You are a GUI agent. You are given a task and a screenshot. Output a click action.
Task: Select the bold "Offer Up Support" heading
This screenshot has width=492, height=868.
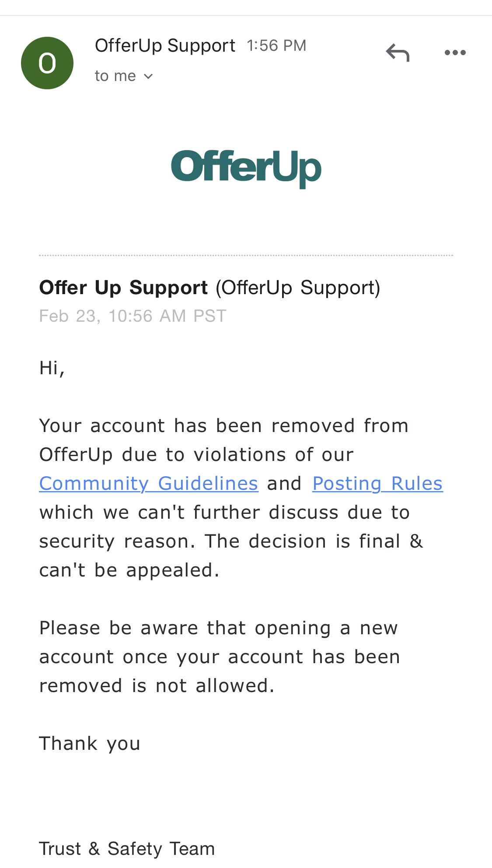pos(123,288)
